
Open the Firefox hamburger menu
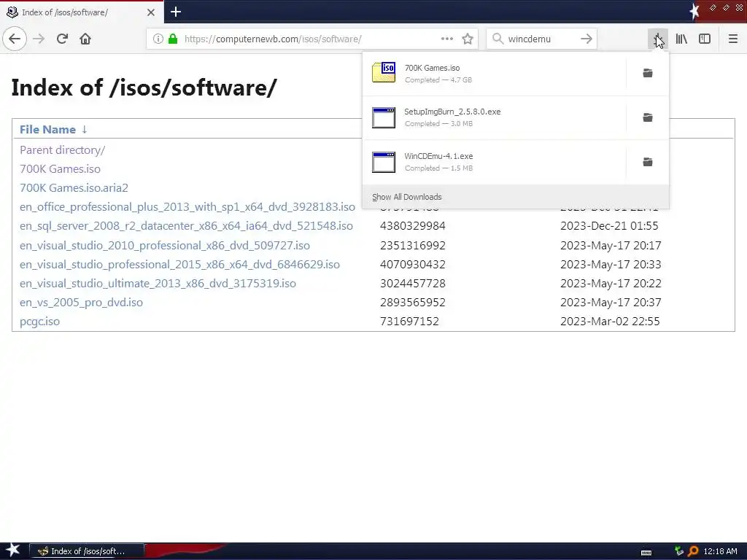click(733, 39)
